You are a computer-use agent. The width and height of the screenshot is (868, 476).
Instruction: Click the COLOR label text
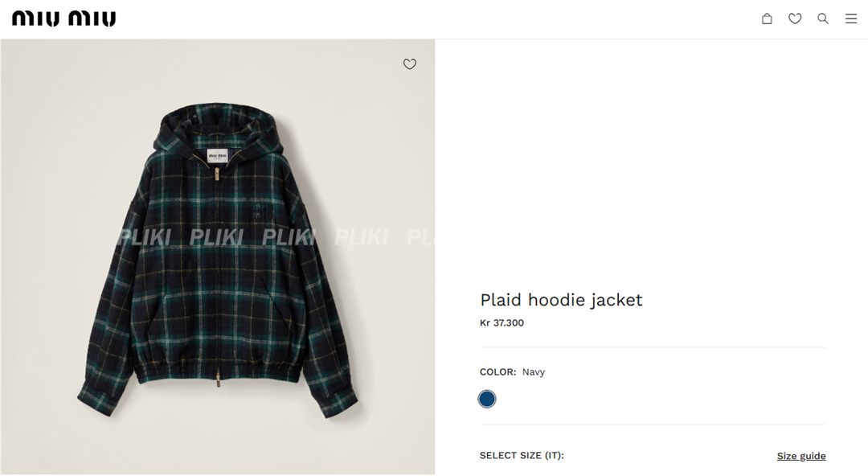(x=497, y=371)
